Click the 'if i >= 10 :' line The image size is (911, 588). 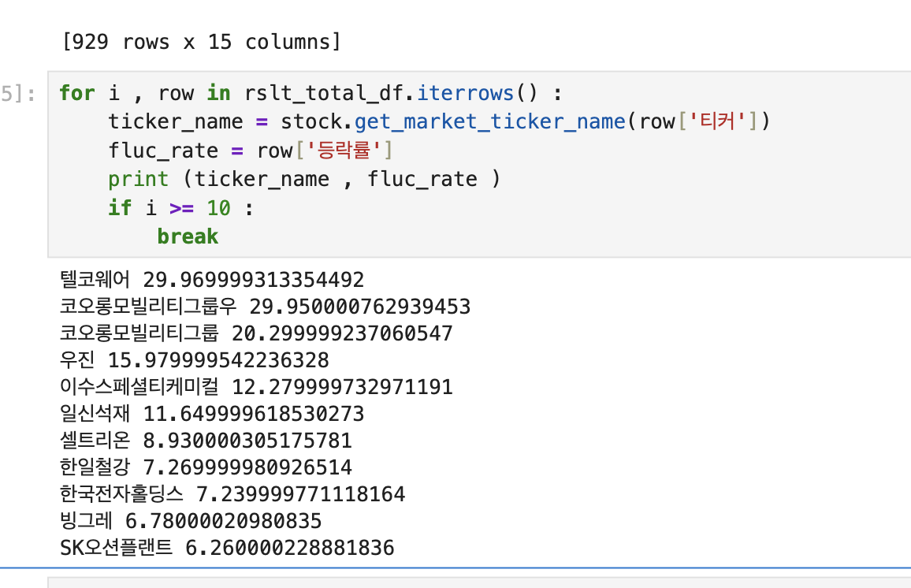pos(181,208)
